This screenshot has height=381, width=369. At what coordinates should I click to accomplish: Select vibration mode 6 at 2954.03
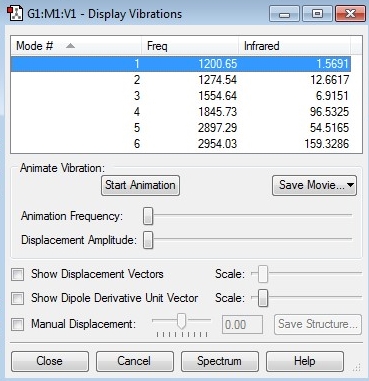click(x=181, y=144)
